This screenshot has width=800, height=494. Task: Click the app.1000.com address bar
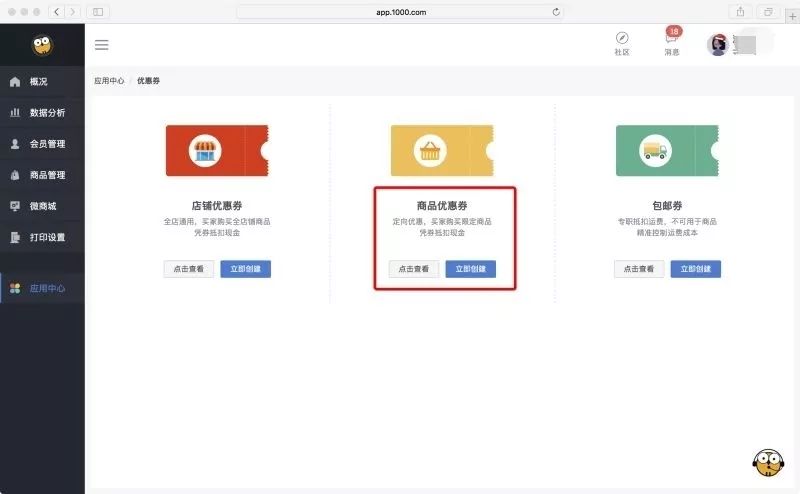401,12
